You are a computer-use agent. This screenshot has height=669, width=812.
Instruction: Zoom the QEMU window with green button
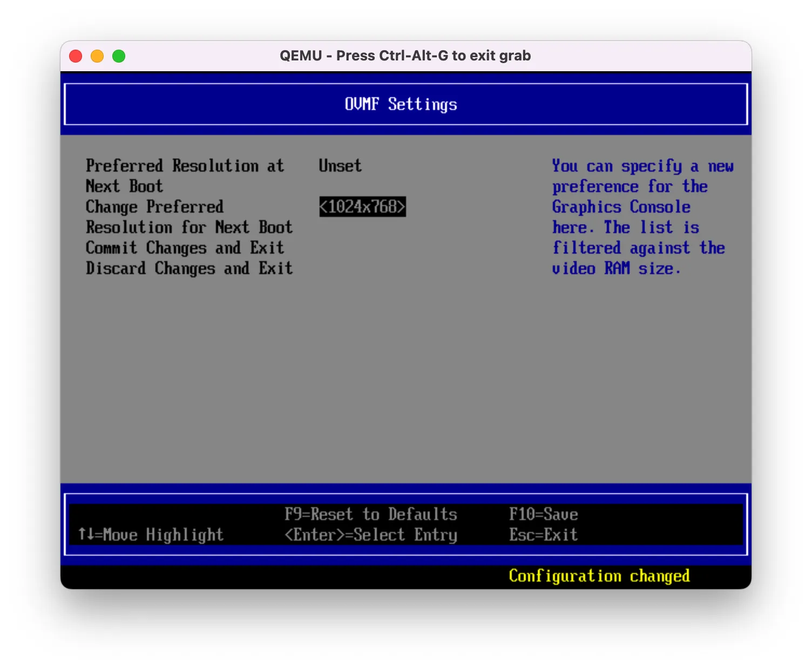click(119, 56)
